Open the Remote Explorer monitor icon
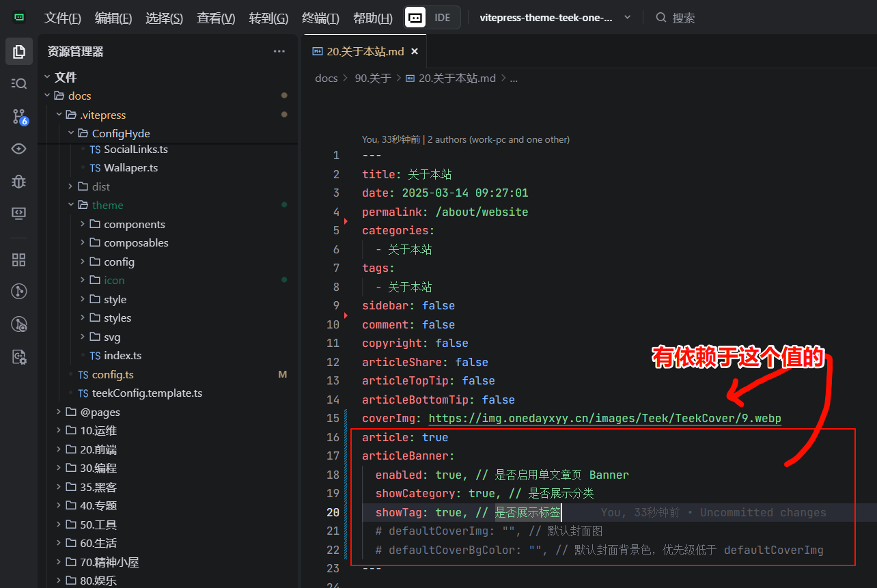 point(19,213)
